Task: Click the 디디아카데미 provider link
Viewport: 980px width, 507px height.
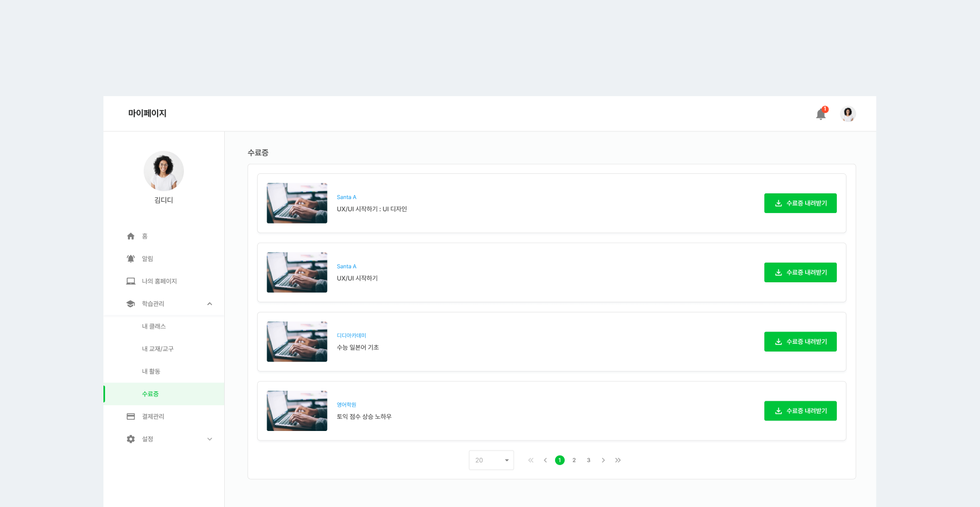Action: click(x=351, y=335)
